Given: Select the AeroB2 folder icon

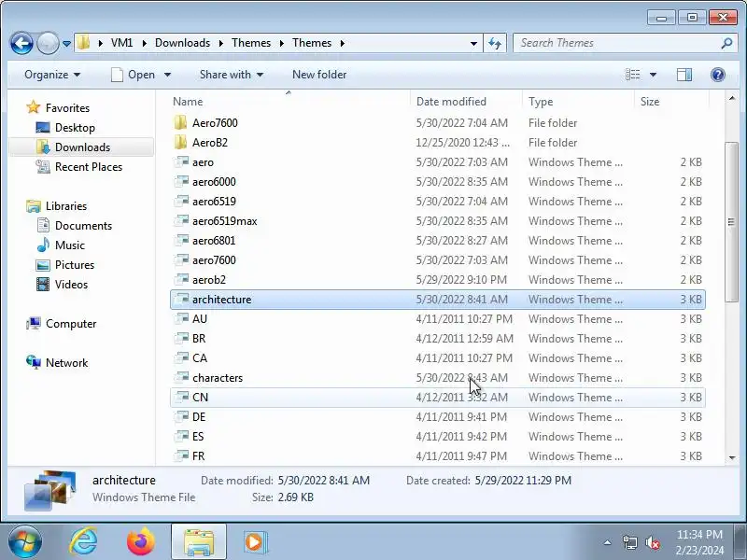Looking at the screenshot, I should point(180,142).
